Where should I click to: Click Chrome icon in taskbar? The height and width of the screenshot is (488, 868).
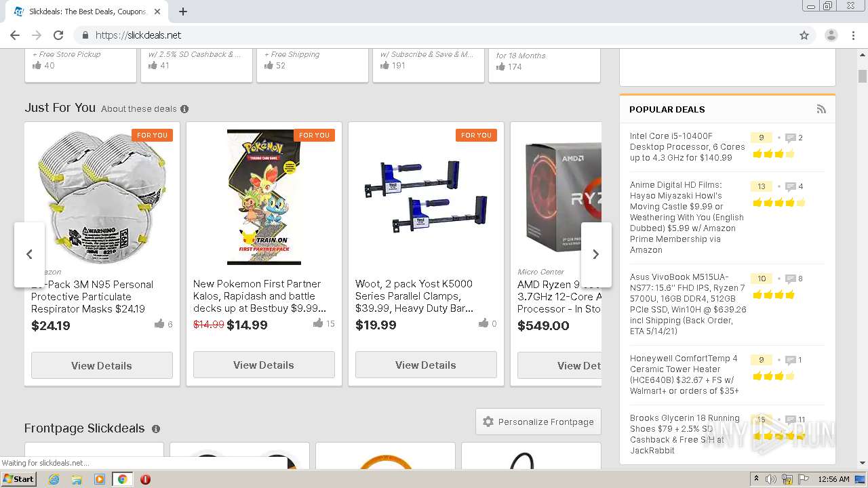[122, 479]
